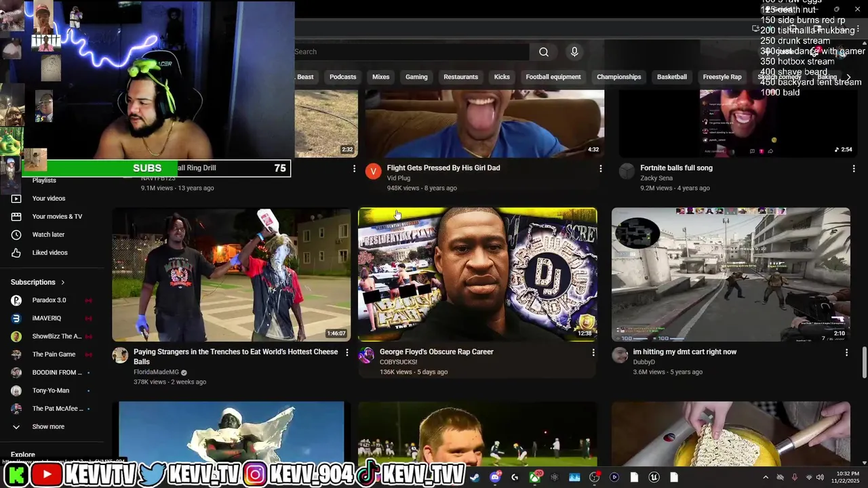Image resolution: width=868 pixels, height=488 pixels.
Task: Play the ramen noodle cooking thumbnail
Action: [x=731, y=432]
